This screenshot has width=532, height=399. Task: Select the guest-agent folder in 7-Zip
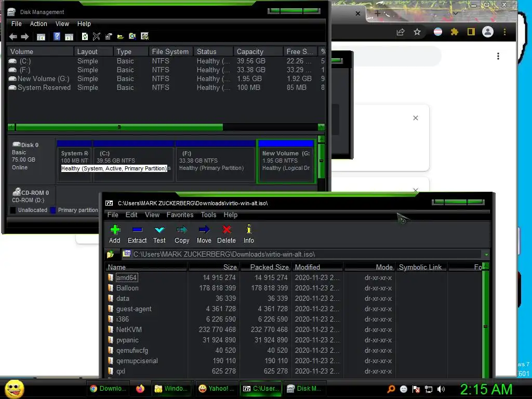tap(134, 309)
